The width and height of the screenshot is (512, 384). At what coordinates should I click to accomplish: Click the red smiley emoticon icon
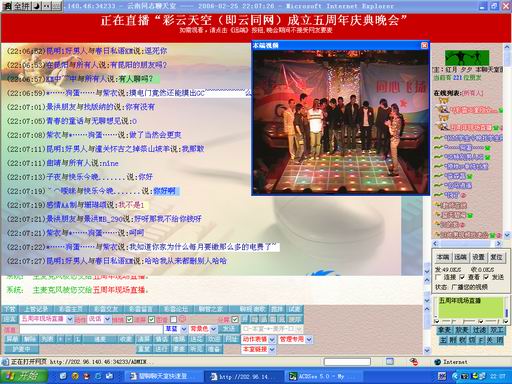click(x=182, y=319)
